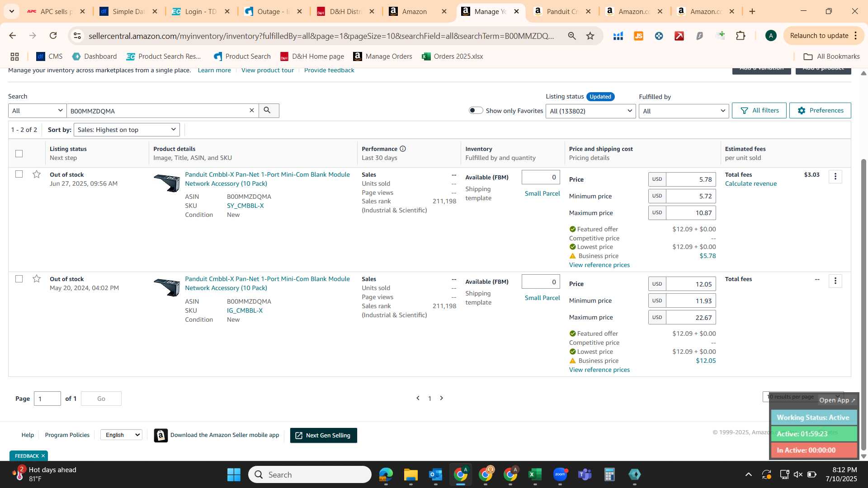The width and height of the screenshot is (868, 488).
Task: Click the search magnifier button beside the search field
Action: pyautogui.click(x=269, y=111)
